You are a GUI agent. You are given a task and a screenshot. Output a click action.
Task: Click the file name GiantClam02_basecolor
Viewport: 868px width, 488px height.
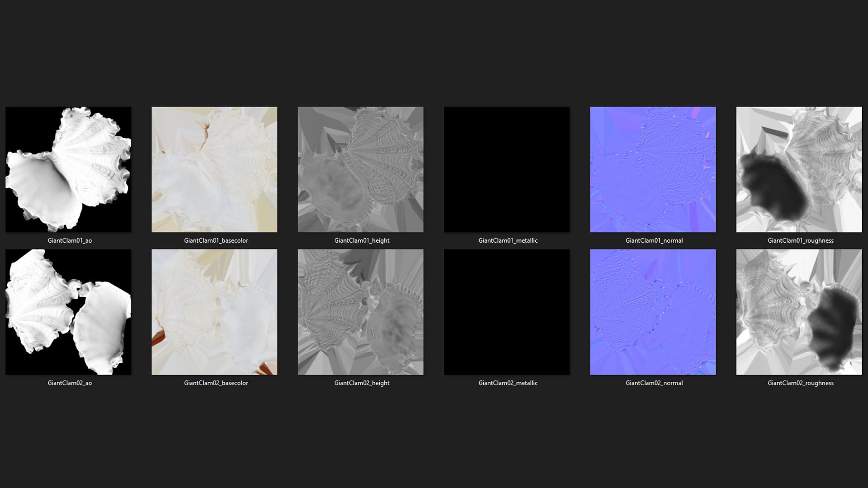pos(216,383)
